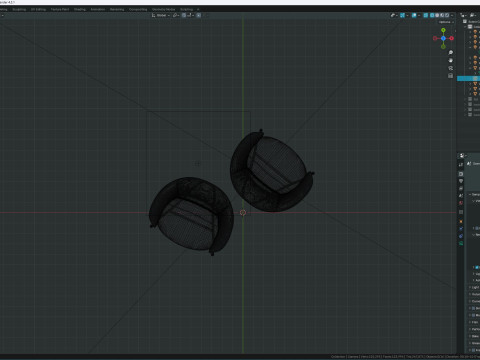
Task: Toggle camera view with the camera icon
Action: (x=451, y=68)
